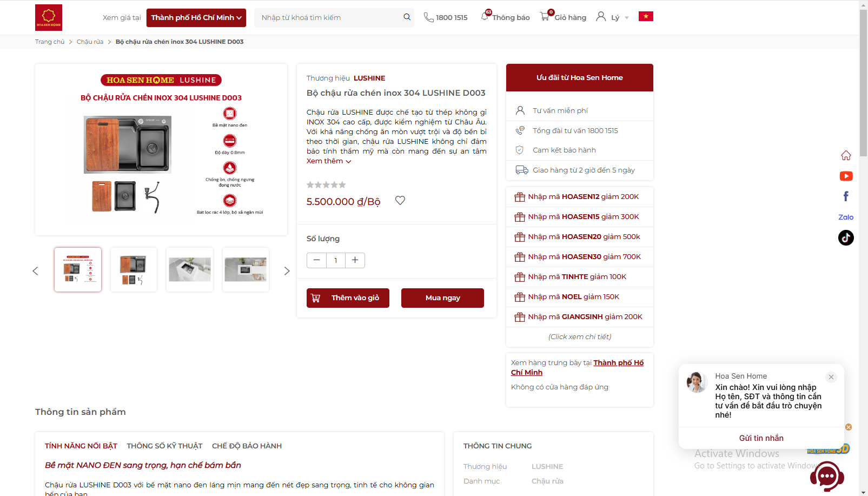This screenshot has width=868, height=496.
Task: Click the star rating row
Action: (326, 185)
